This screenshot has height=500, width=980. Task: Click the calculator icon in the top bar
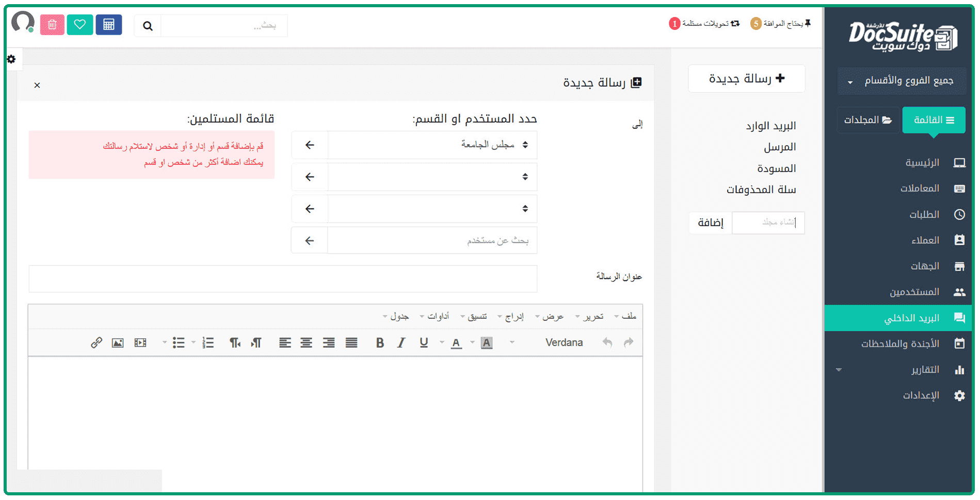point(108,25)
